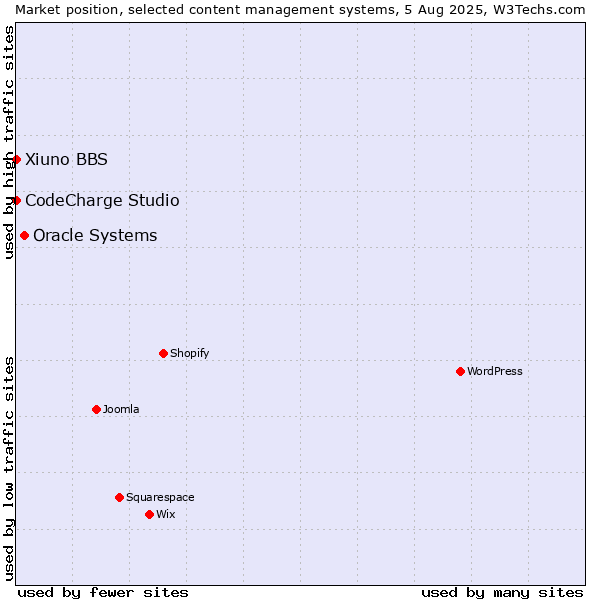
Task: Click the red Wix data point
Action: (x=150, y=514)
